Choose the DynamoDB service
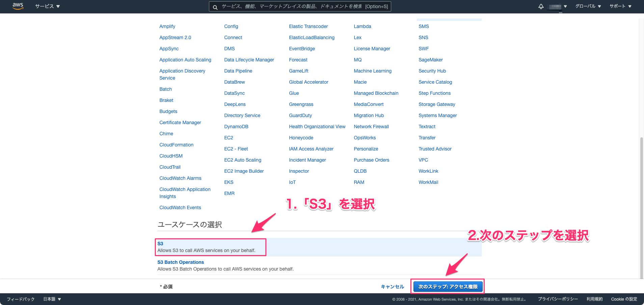Screen dimensions: 644x305 [x=236, y=127]
